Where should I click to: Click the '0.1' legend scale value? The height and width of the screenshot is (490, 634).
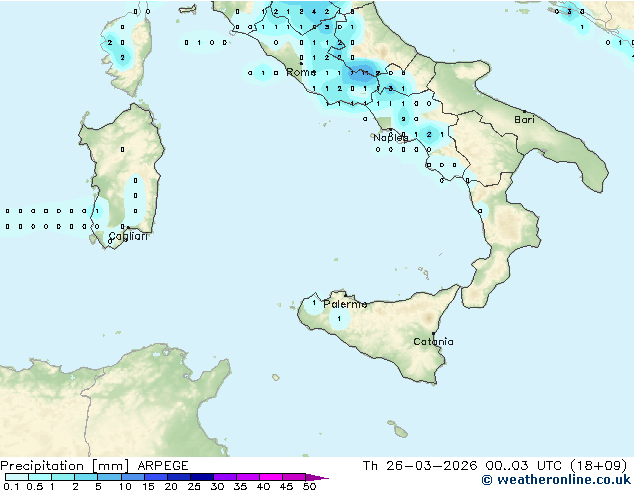(11, 486)
